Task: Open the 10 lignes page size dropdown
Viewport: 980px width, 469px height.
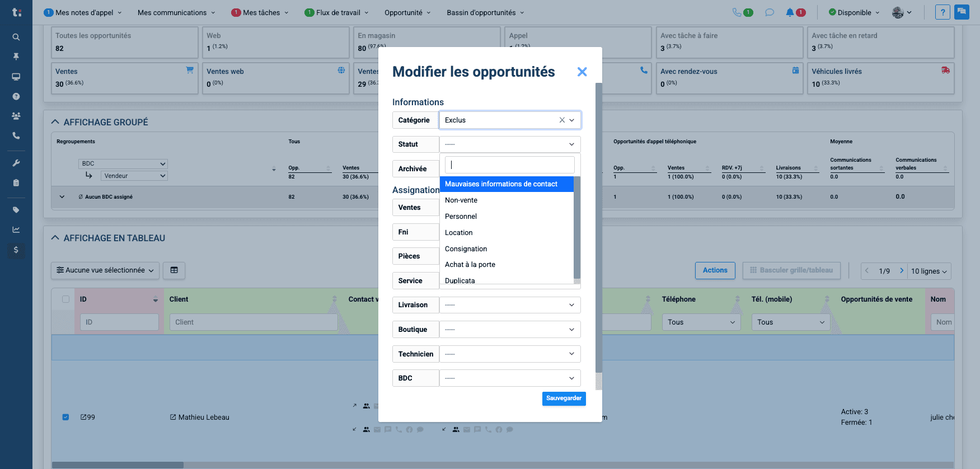Action: point(929,271)
